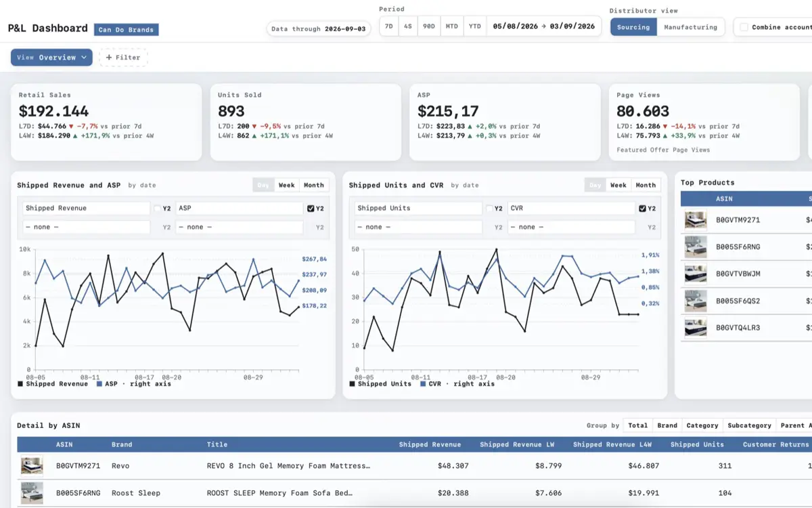
Task: Open the ASP metric dropdown
Action: coord(240,208)
